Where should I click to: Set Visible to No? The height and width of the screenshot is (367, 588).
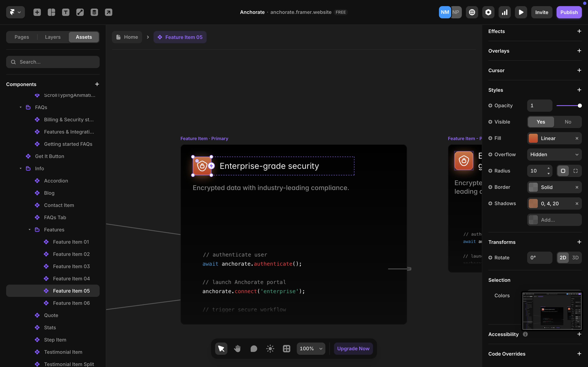pos(568,122)
